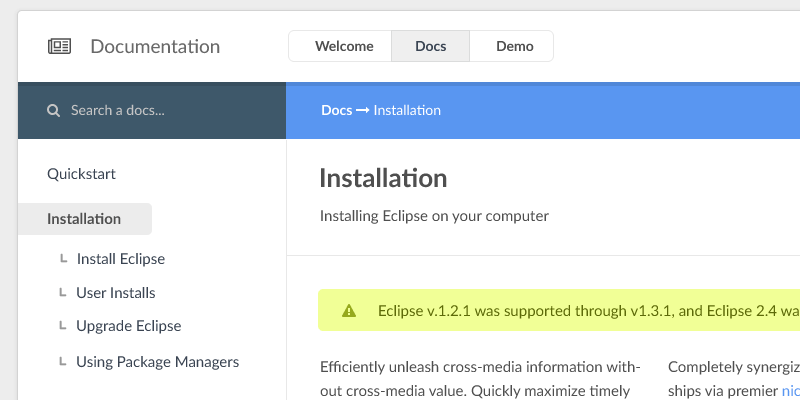Click the branch marker before Using Package Managers
Image resolution: width=800 pixels, height=400 pixels.
point(63,362)
